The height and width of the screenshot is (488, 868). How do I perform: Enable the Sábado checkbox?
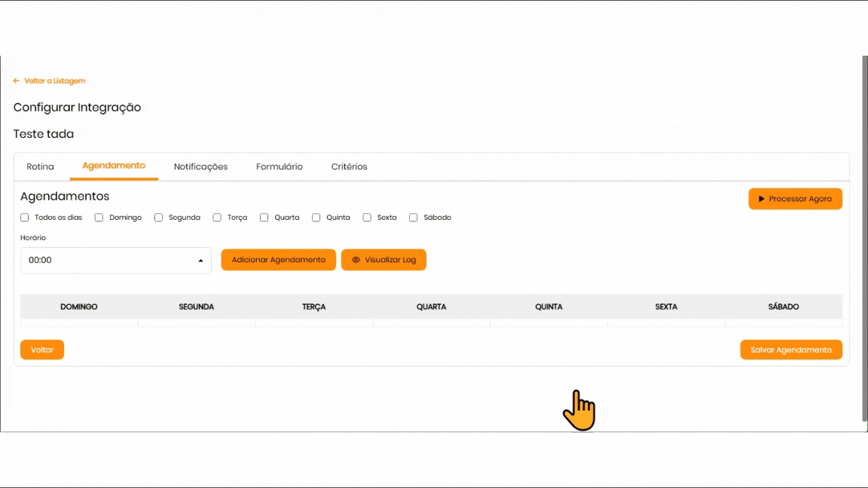[x=413, y=218]
